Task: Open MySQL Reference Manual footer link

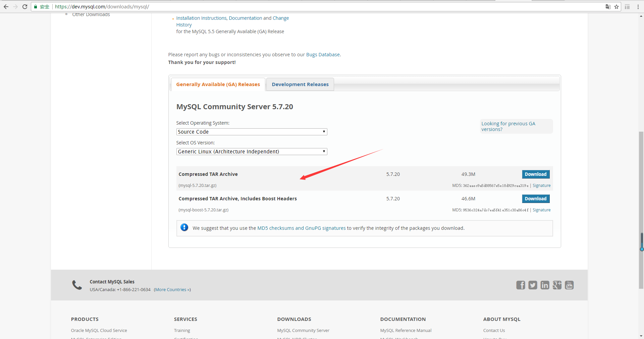Action: tap(406, 330)
